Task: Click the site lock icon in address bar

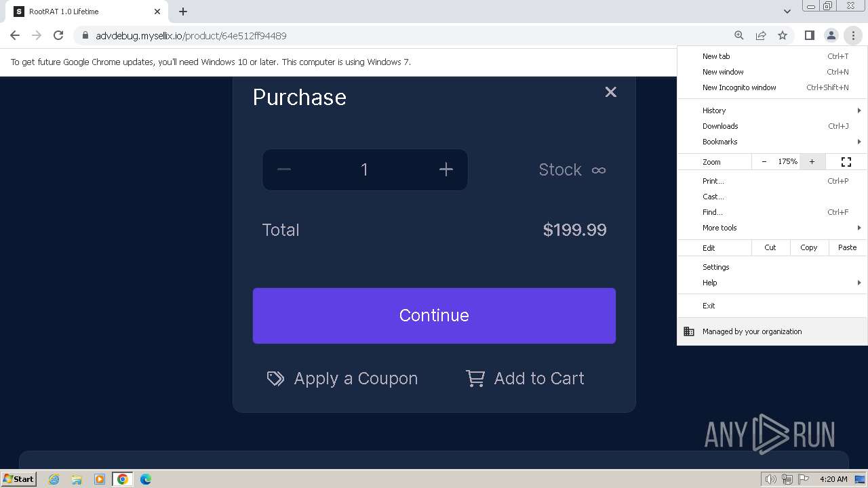Action: (85, 35)
